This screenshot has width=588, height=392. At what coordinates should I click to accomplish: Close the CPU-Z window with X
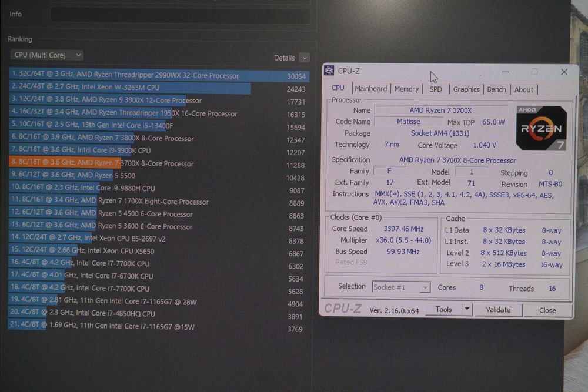point(564,72)
